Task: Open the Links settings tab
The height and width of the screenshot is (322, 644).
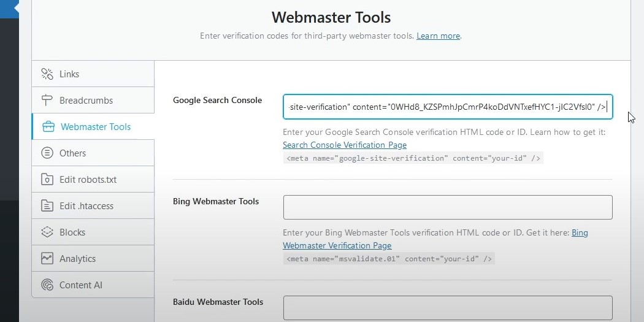Action: point(93,74)
